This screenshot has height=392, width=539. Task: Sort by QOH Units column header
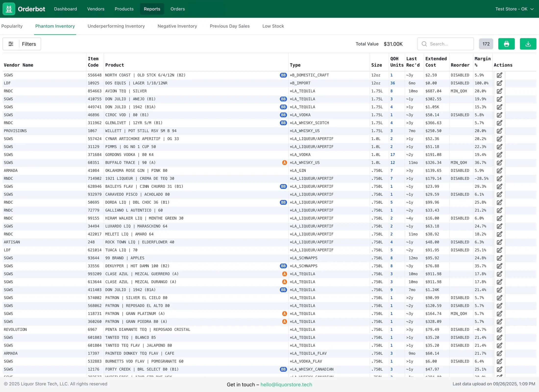(x=397, y=62)
